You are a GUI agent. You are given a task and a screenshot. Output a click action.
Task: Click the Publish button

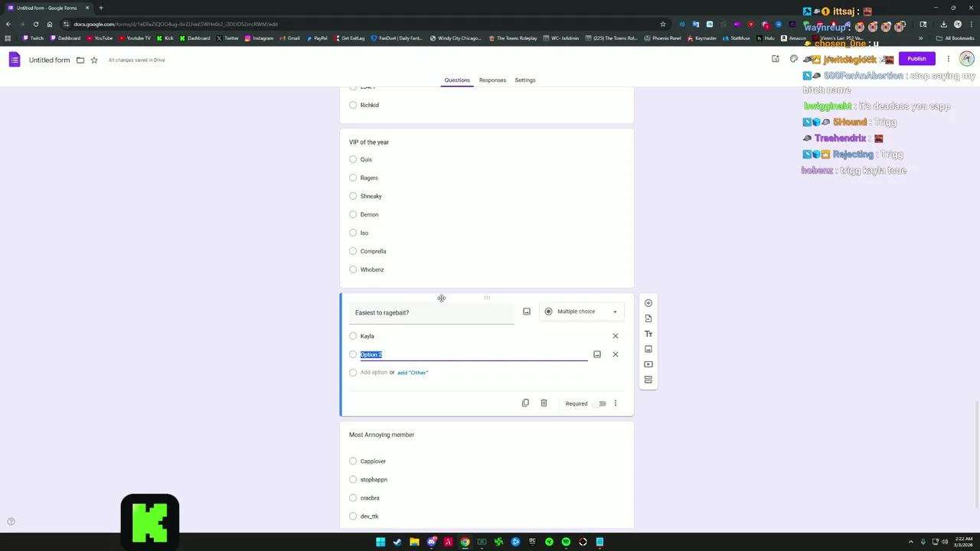[x=916, y=59]
